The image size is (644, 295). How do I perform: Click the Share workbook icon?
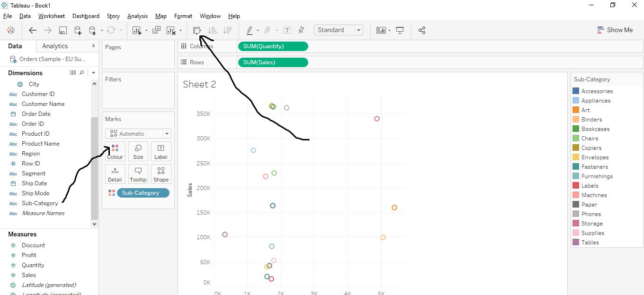point(422,30)
